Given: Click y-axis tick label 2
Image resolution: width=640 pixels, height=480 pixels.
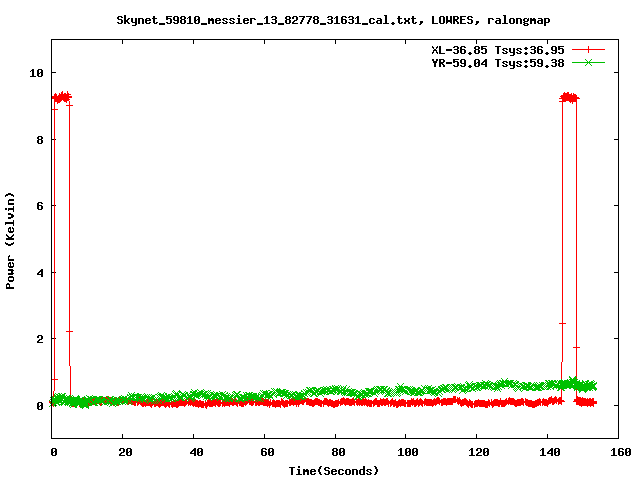Looking at the screenshot, I should point(40,339).
